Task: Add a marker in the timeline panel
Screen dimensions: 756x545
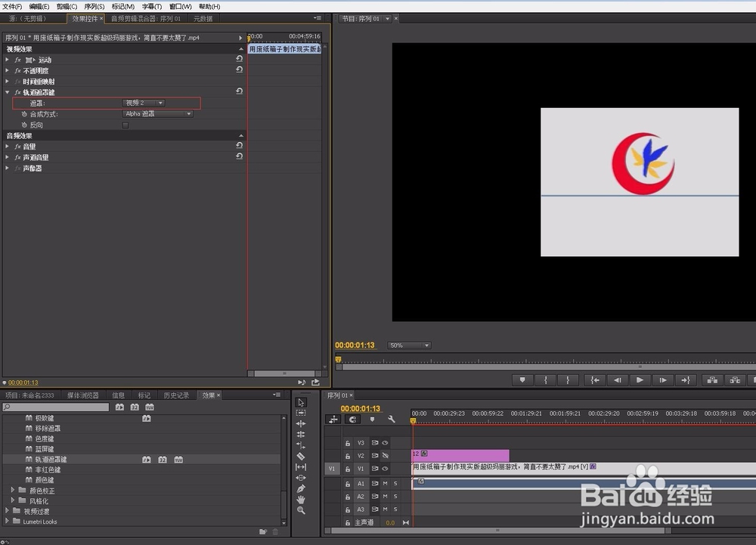Action: click(x=372, y=420)
